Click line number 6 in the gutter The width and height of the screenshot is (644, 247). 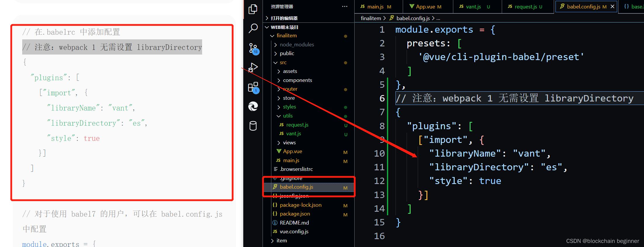[382, 99]
